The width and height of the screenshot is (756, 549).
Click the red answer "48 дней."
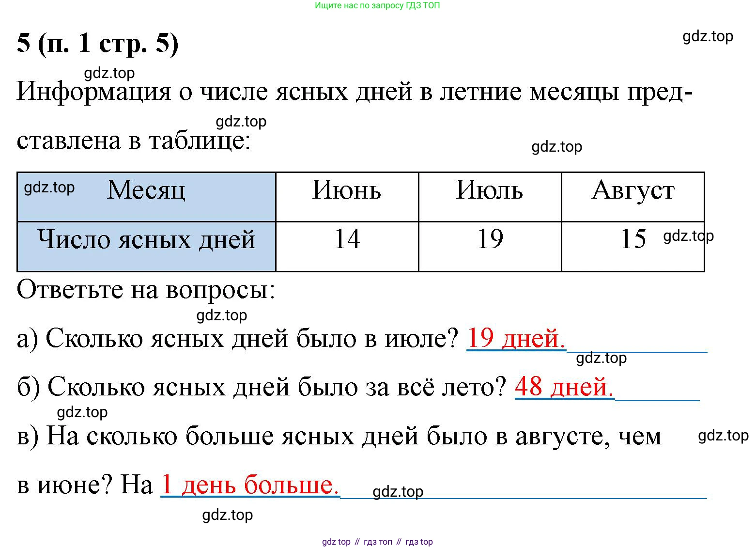coord(564,387)
